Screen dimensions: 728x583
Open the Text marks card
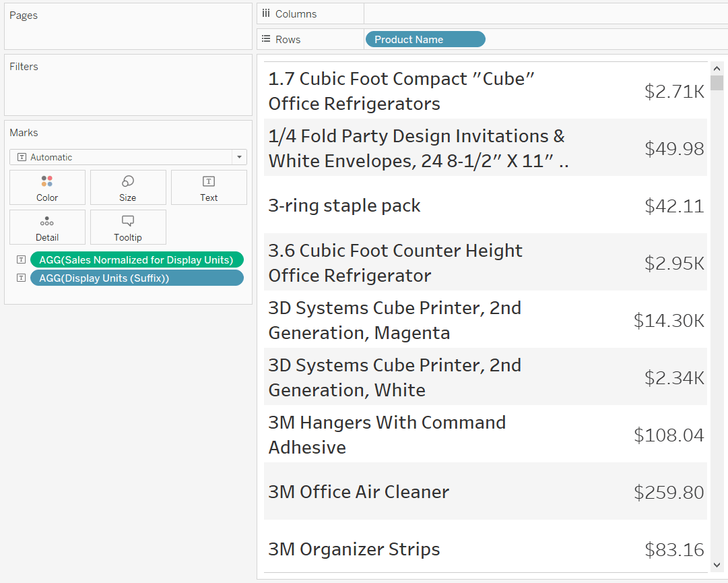[x=209, y=187]
